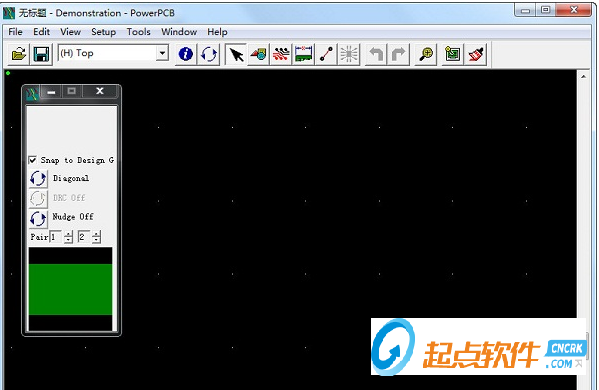Open the Edit menu
Image resolution: width=599 pixels, height=390 pixels.
point(41,32)
